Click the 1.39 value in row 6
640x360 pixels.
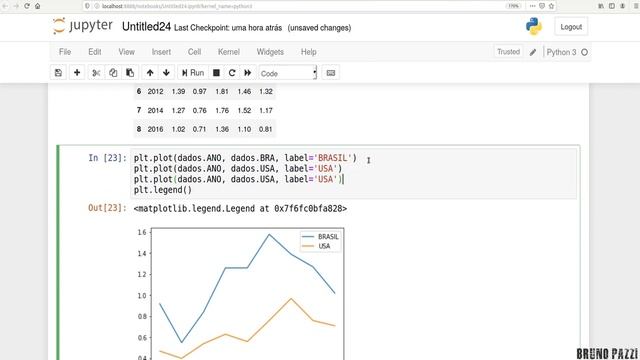pyautogui.click(x=178, y=91)
